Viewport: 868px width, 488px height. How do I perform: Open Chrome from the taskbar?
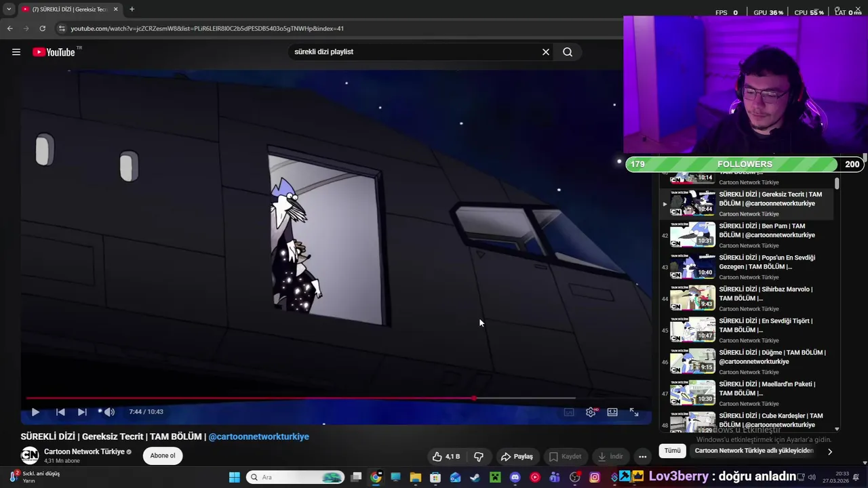click(x=376, y=477)
